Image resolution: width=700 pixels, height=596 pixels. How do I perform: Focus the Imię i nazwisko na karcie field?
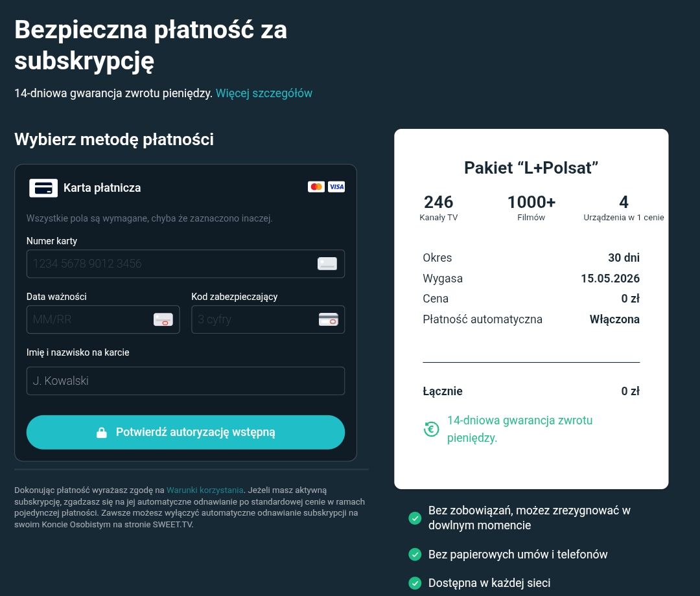[x=185, y=381]
